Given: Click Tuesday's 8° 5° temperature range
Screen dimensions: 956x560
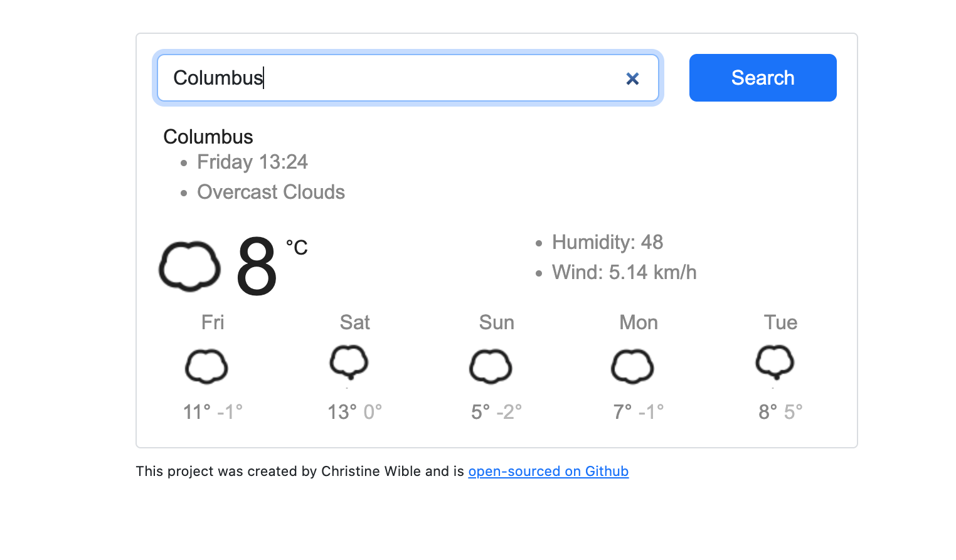Looking at the screenshot, I should tap(780, 412).
